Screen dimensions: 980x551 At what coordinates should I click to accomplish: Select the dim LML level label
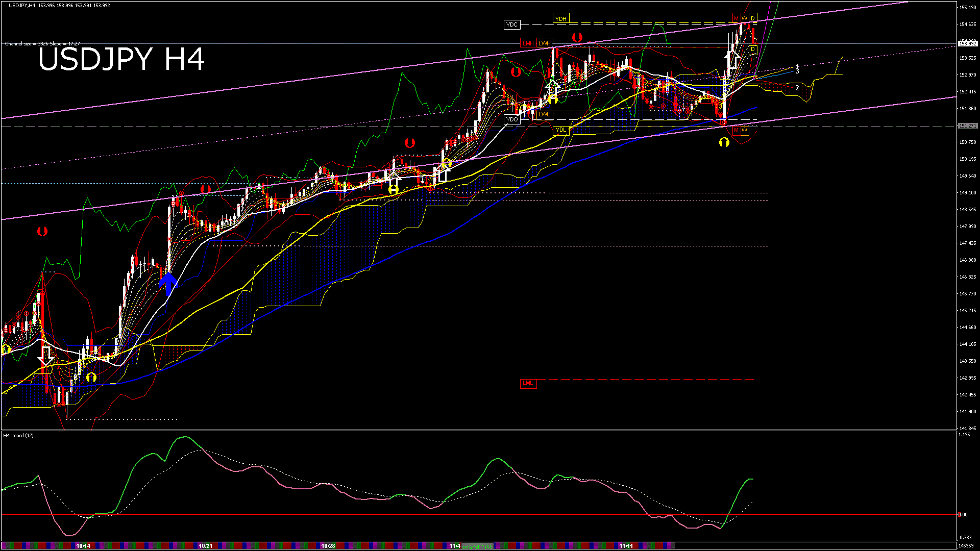coord(528,383)
